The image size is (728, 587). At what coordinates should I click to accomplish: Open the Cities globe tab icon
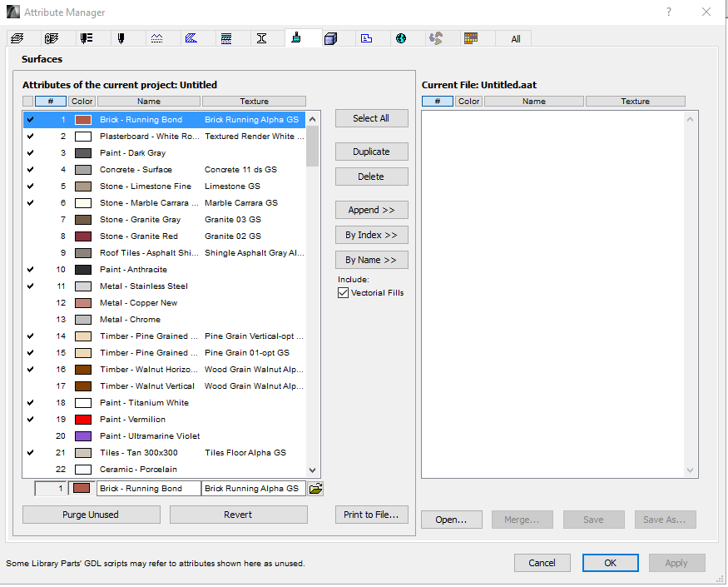[x=401, y=38]
